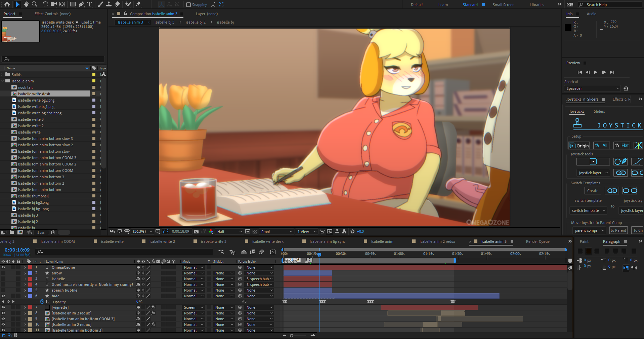Open the Half resolution dropdown
This screenshot has width=644, height=339.
229,231
